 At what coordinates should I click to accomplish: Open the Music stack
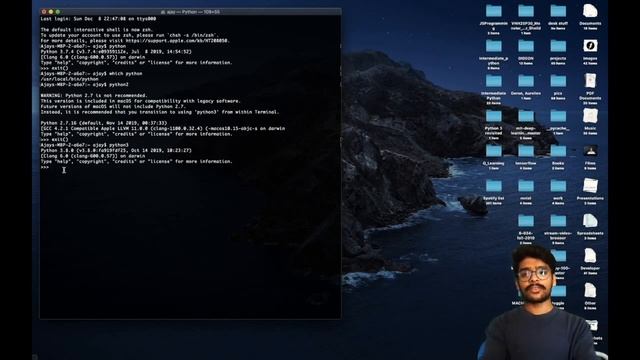pyautogui.click(x=590, y=116)
